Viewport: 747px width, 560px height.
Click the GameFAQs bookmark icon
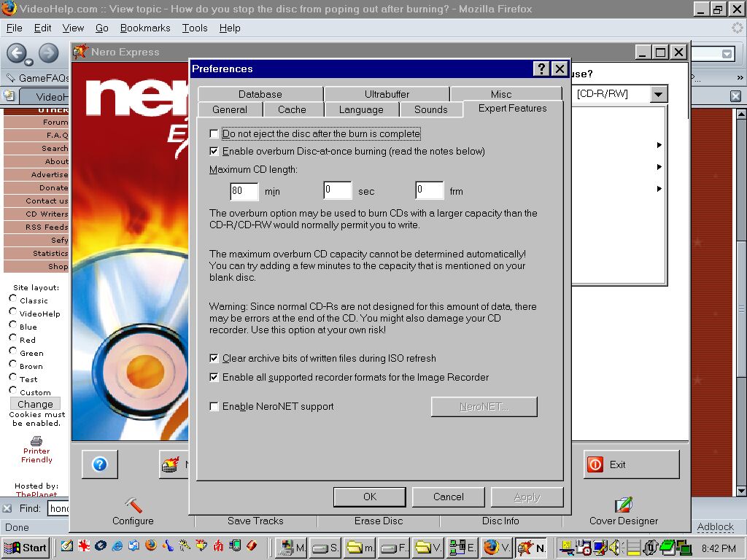point(10,77)
